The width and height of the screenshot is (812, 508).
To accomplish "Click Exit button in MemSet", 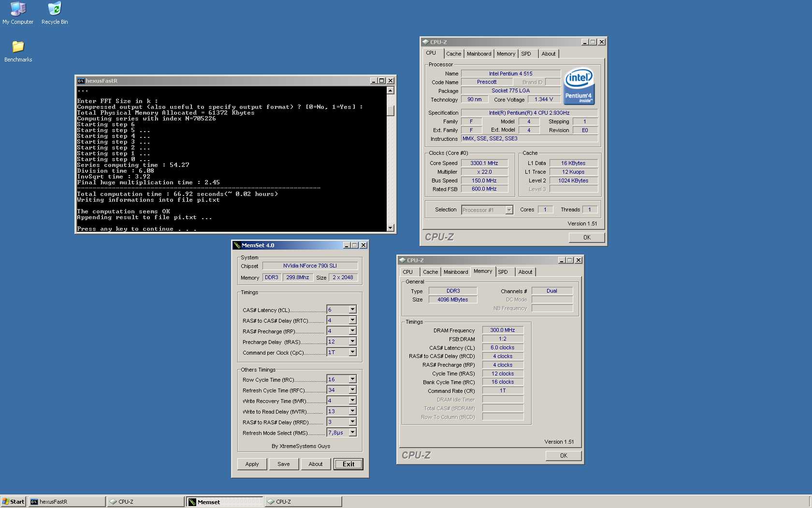I will [x=348, y=464].
